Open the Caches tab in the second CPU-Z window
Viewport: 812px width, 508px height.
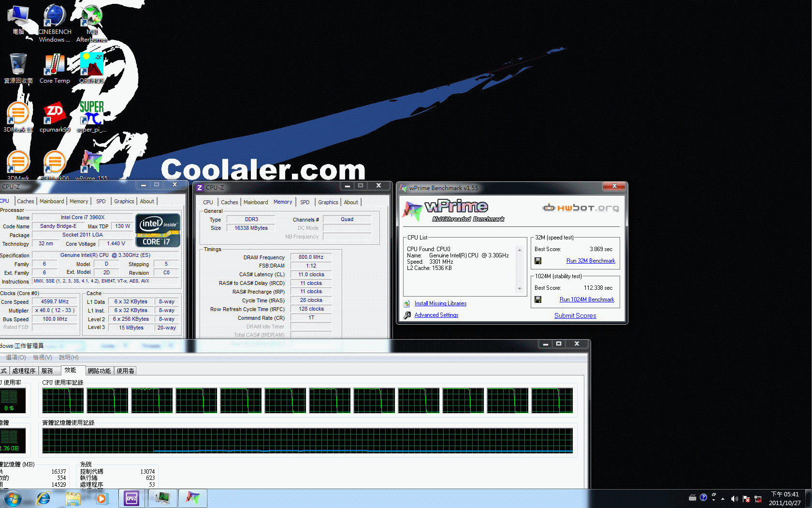230,202
